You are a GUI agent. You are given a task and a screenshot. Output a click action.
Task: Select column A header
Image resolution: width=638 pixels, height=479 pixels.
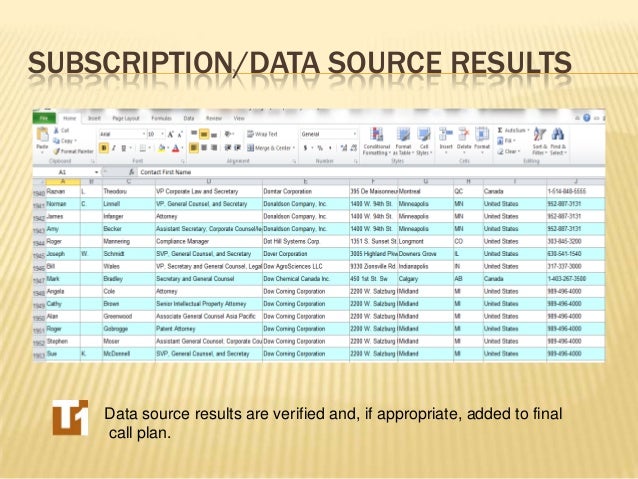pos(63,182)
